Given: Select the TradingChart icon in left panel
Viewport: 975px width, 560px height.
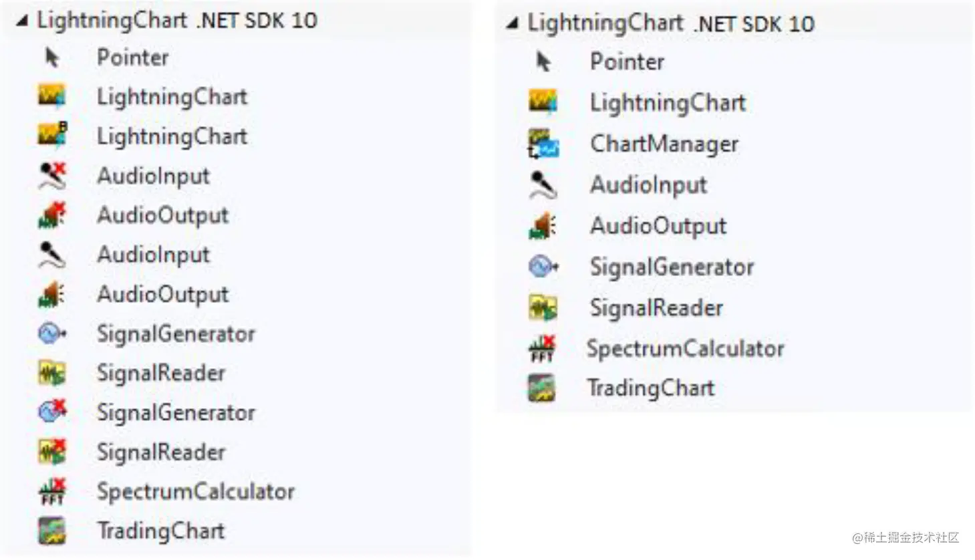Looking at the screenshot, I should click(x=52, y=531).
